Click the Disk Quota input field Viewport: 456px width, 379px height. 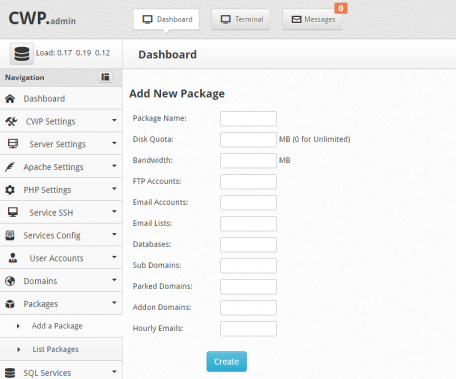[x=248, y=140]
